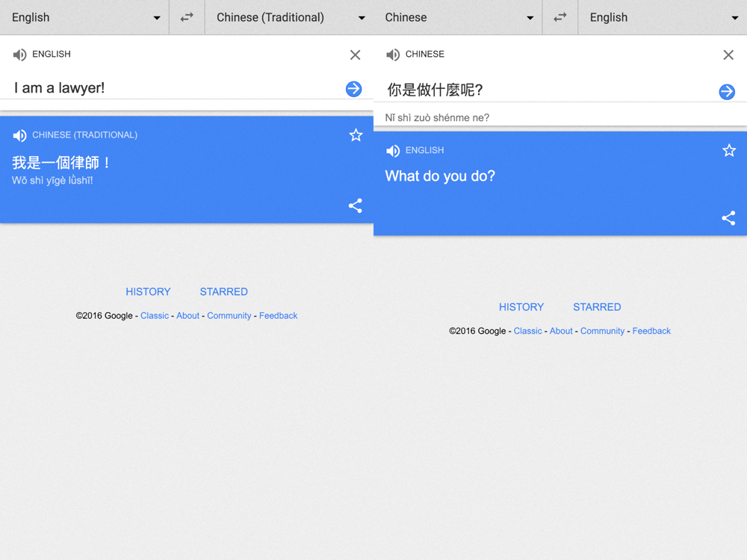Screen dimensions: 747x560
Task: Play audio of Chinese source text
Action: (x=393, y=55)
